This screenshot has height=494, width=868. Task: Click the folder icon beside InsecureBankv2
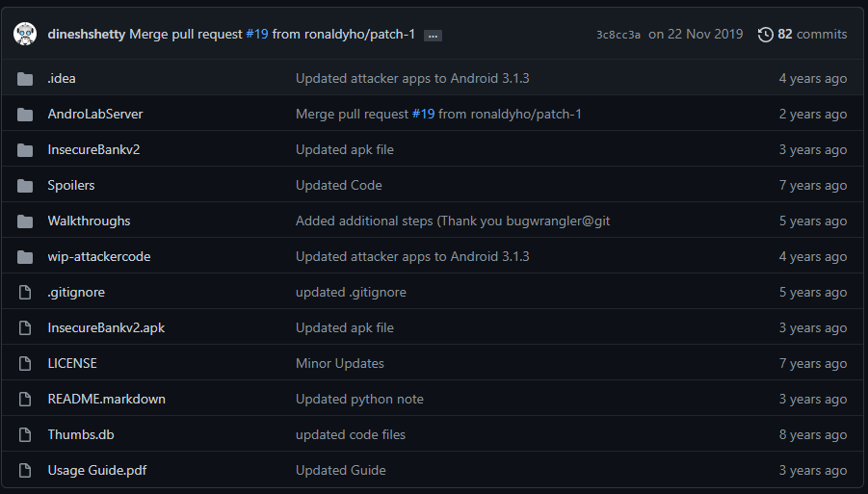tap(25, 150)
